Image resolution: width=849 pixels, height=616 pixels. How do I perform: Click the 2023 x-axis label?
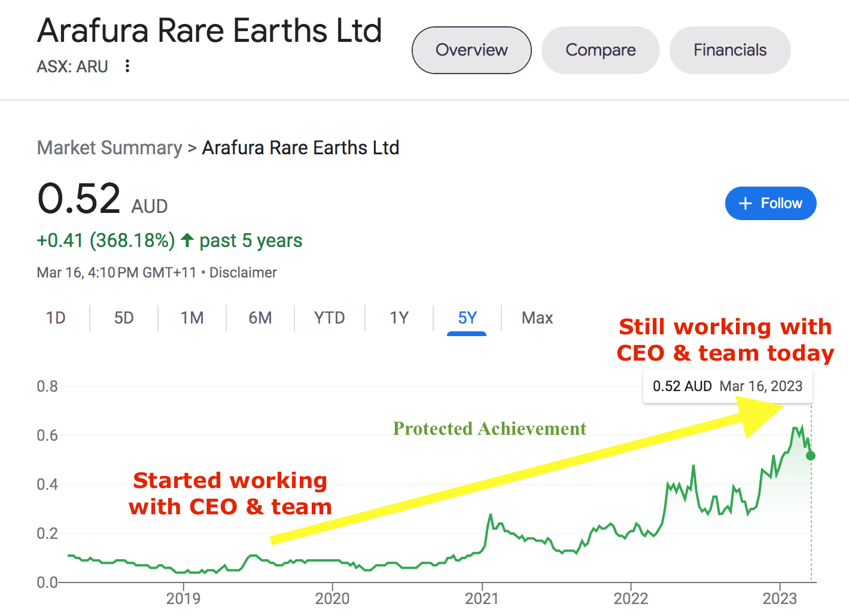tap(780, 598)
